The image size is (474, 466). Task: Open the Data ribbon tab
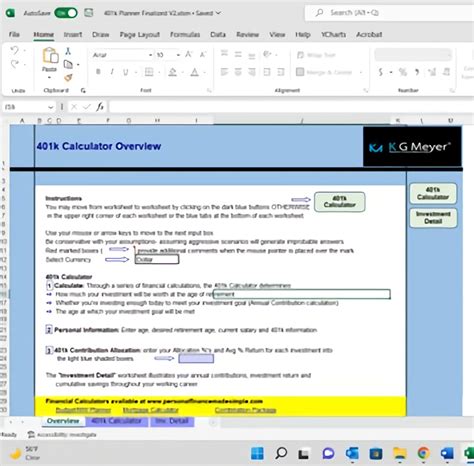click(x=218, y=34)
